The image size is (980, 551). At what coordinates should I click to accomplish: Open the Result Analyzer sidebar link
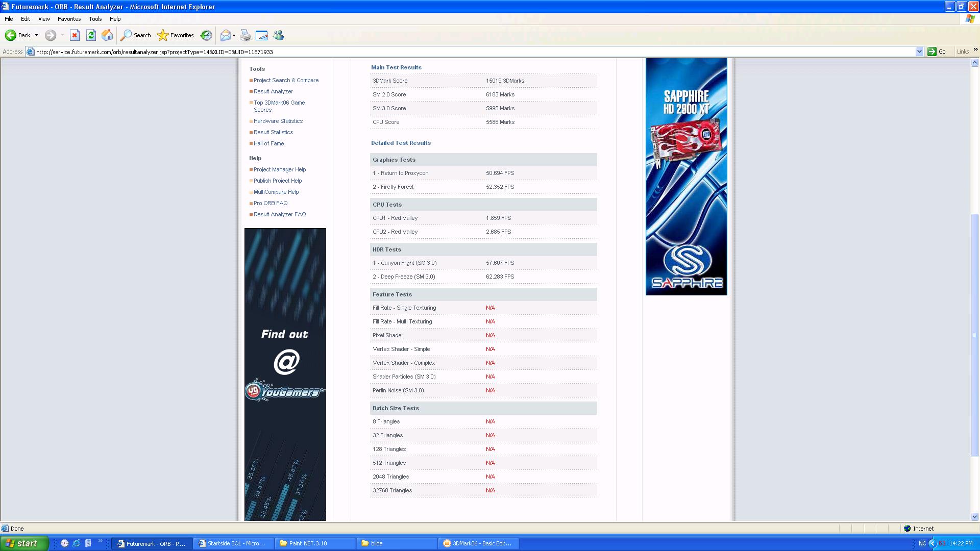pyautogui.click(x=273, y=91)
